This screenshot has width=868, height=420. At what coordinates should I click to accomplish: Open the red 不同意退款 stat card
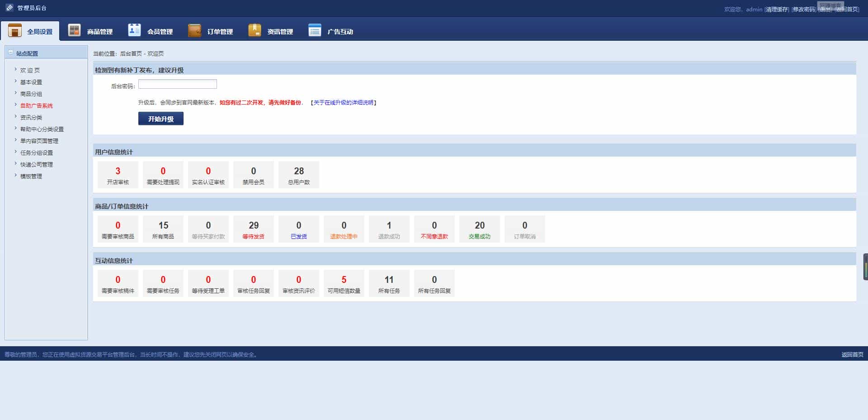click(434, 229)
